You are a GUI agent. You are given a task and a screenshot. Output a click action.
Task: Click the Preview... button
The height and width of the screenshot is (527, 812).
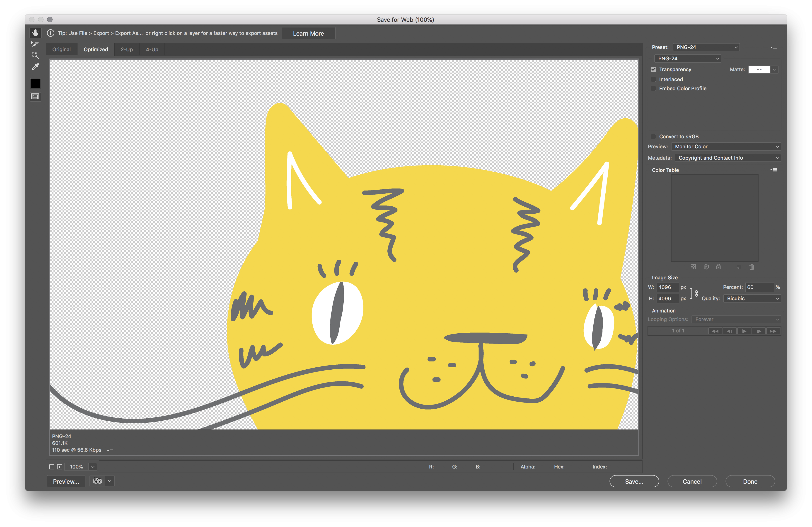pyautogui.click(x=66, y=481)
